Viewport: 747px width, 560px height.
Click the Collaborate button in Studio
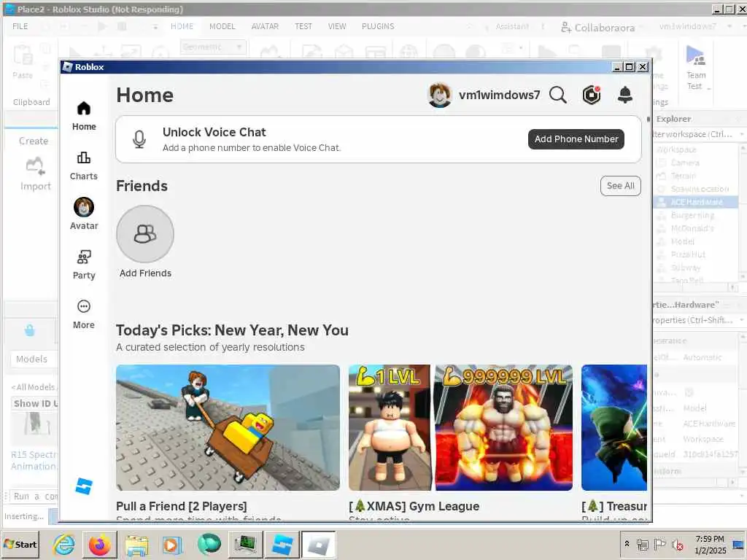[597, 27]
